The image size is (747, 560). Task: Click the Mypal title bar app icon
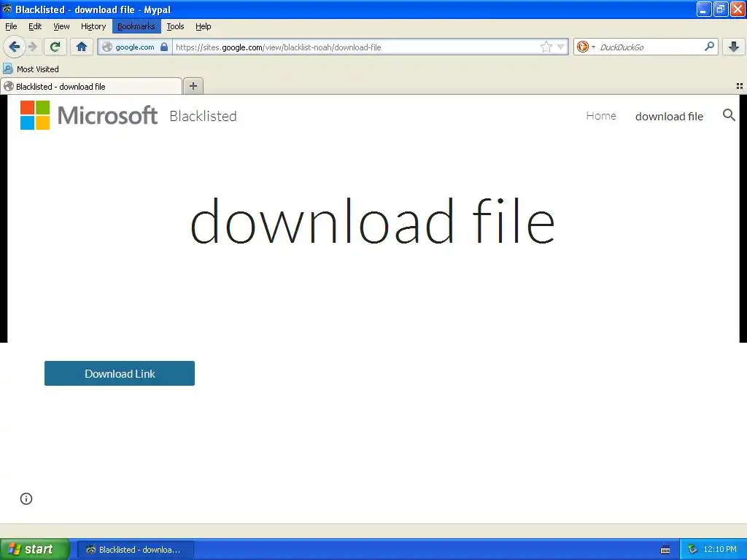pyautogui.click(x=7, y=9)
